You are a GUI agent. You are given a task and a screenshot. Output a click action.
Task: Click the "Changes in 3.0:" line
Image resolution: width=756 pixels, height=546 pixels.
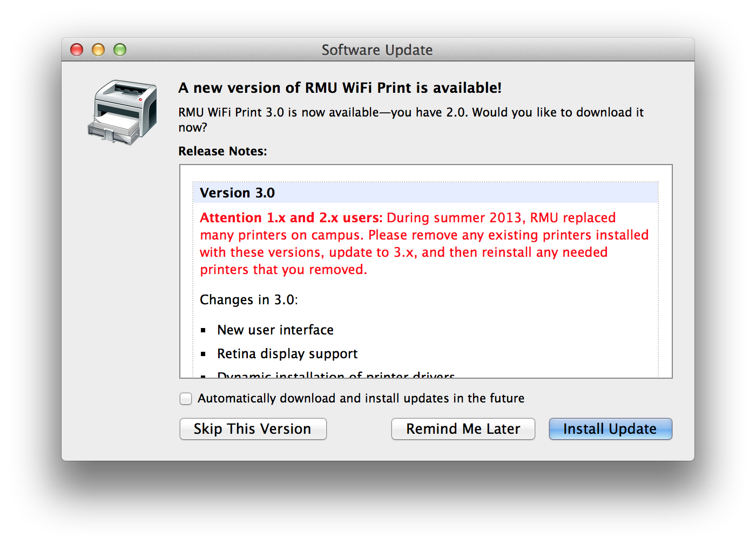pyautogui.click(x=248, y=300)
